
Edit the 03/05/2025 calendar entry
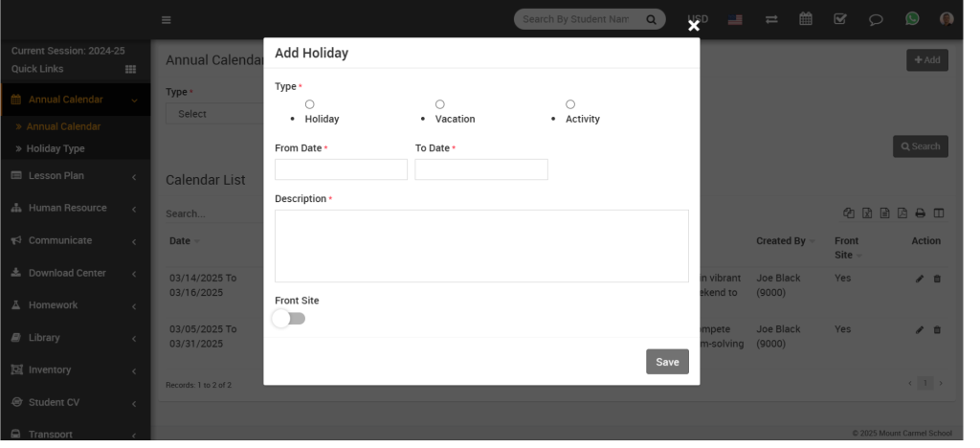920,329
